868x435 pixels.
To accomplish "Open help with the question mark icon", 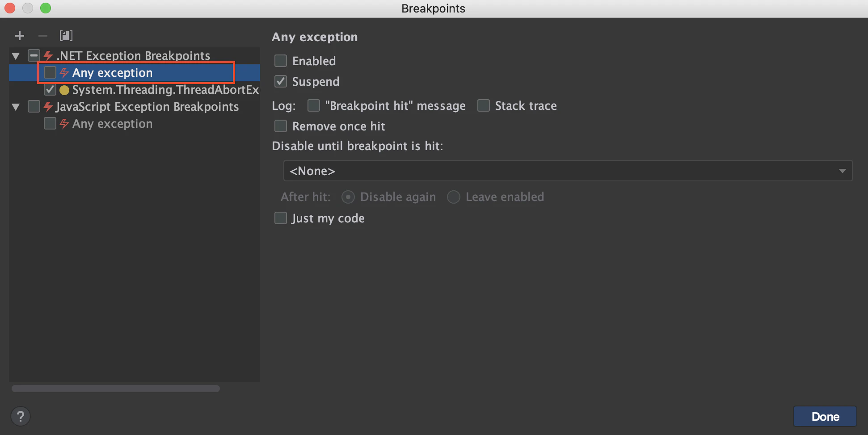I will pyautogui.click(x=21, y=417).
